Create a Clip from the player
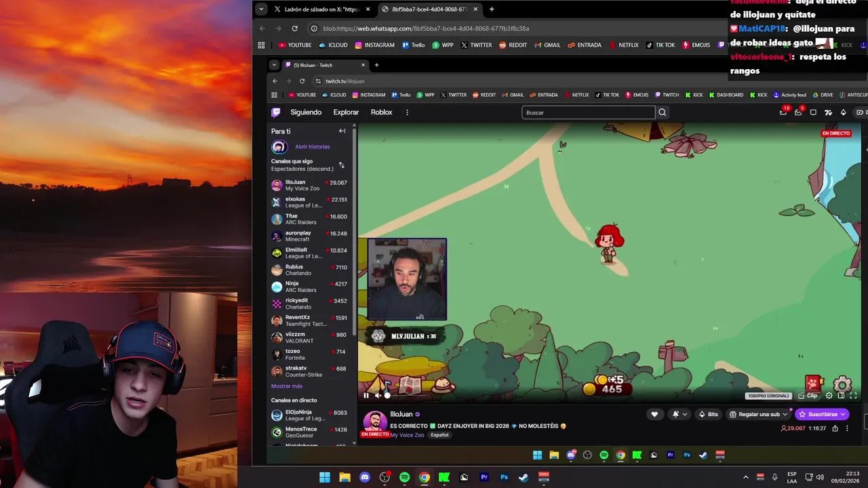The width and height of the screenshot is (868, 488). pyautogui.click(x=808, y=396)
